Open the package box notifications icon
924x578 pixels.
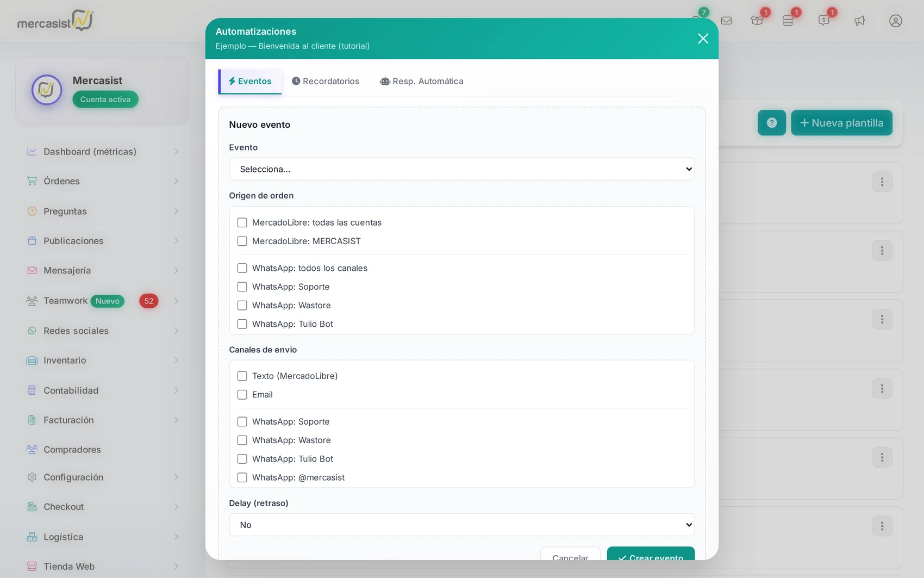pyautogui.click(x=757, y=21)
